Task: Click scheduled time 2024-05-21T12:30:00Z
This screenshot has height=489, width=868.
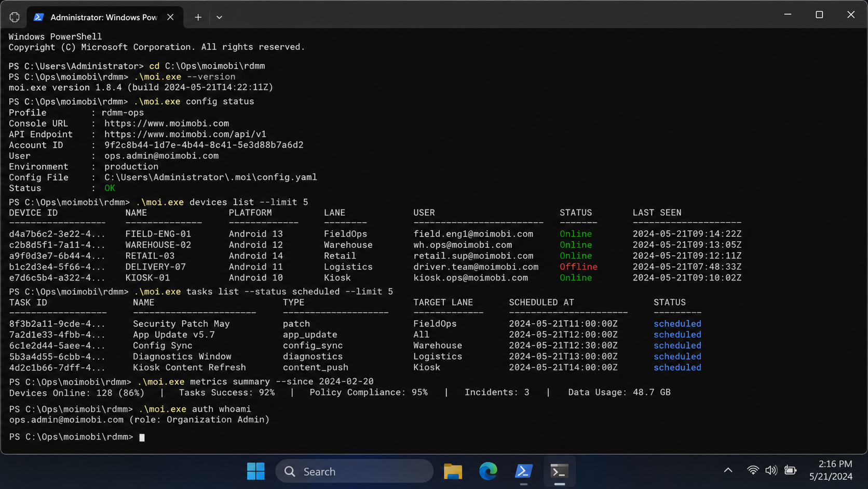Action: (563, 346)
